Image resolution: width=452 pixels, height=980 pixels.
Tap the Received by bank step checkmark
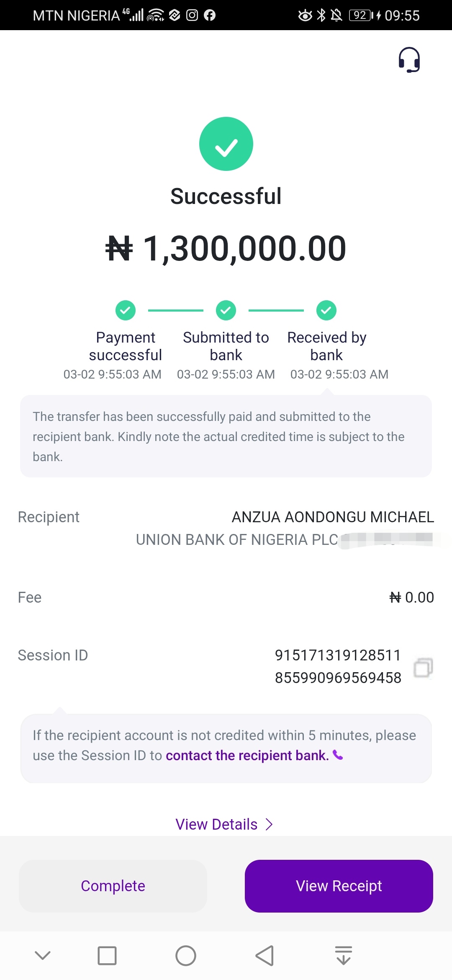coord(326,310)
